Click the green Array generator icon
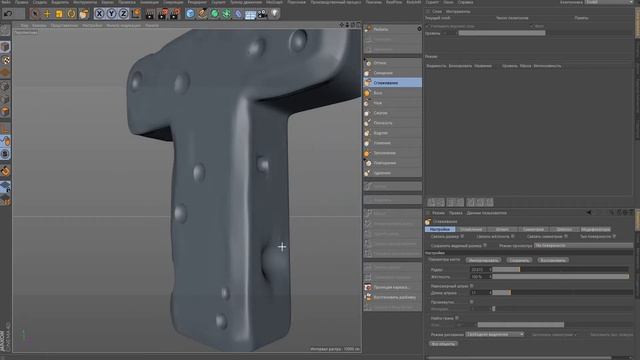 tap(227, 14)
